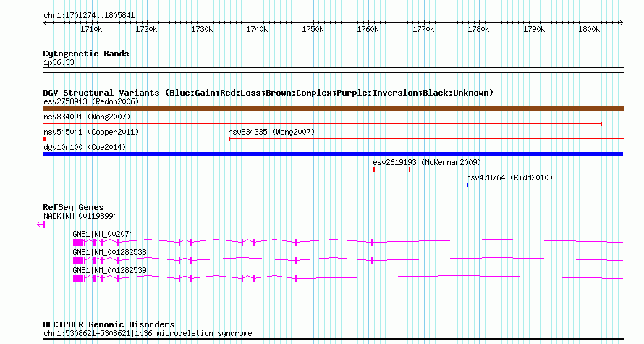Image resolution: width=644 pixels, height=344 pixels.
Task: Click the 1710k ruler tick label
Action: point(91,30)
